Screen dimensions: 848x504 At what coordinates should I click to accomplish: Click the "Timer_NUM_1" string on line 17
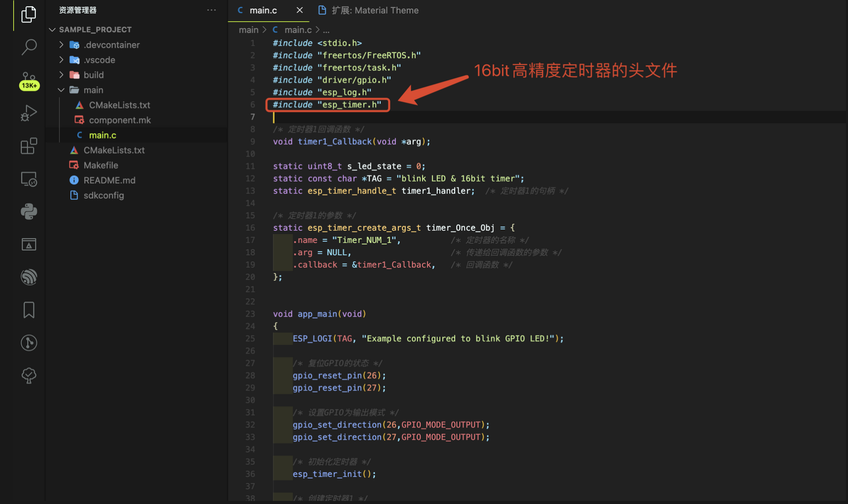tap(364, 240)
